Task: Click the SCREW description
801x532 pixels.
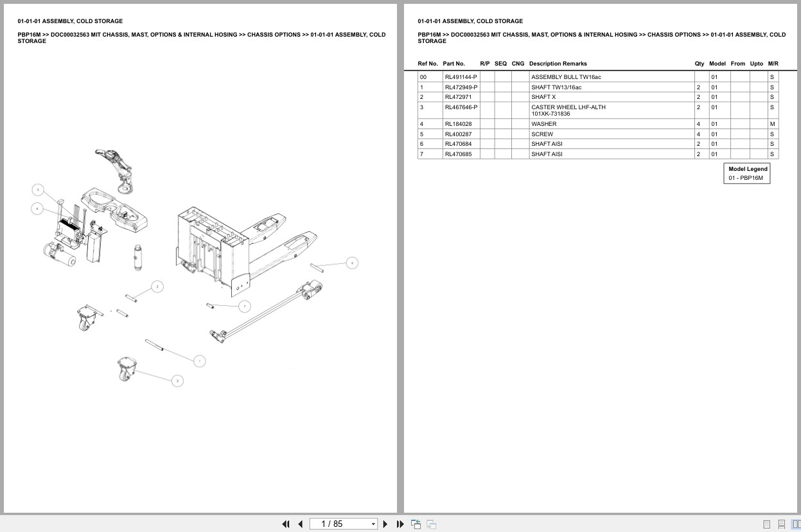Action: (x=542, y=134)
